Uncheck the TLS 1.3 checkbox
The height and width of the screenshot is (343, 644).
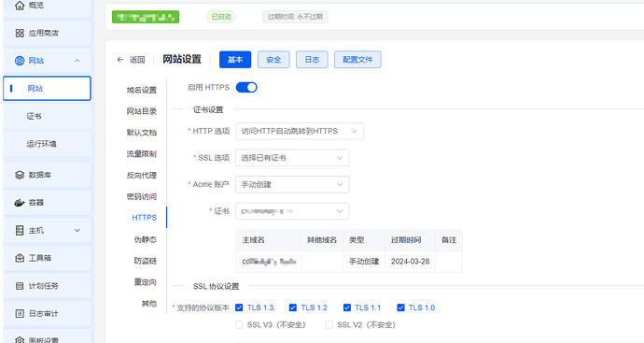239,307
